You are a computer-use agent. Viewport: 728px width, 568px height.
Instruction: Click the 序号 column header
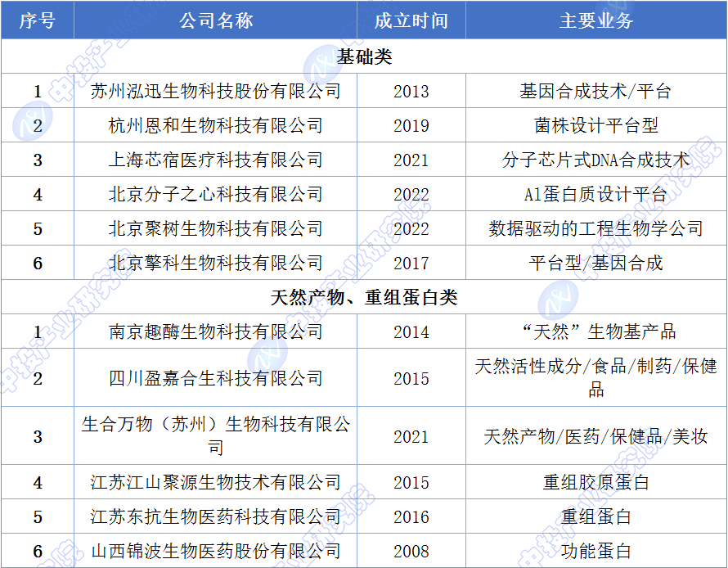click(x=38, y=21)
